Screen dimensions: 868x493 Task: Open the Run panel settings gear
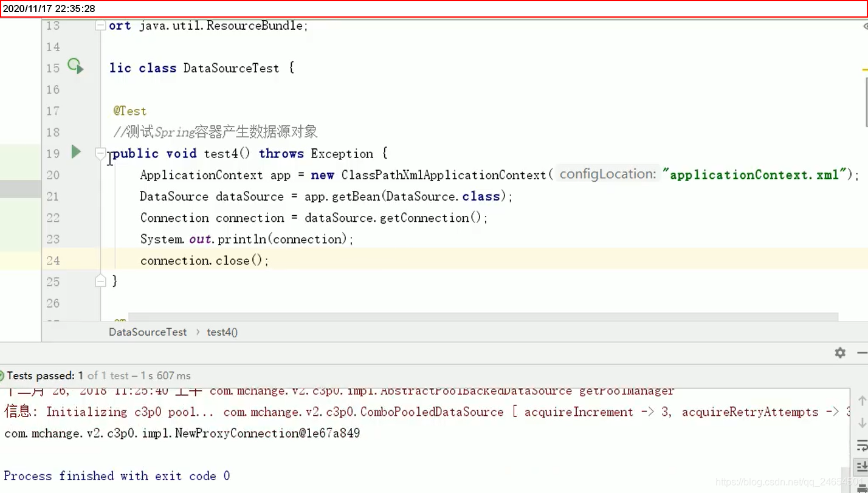pyautogui.click(x=840, y=353)
